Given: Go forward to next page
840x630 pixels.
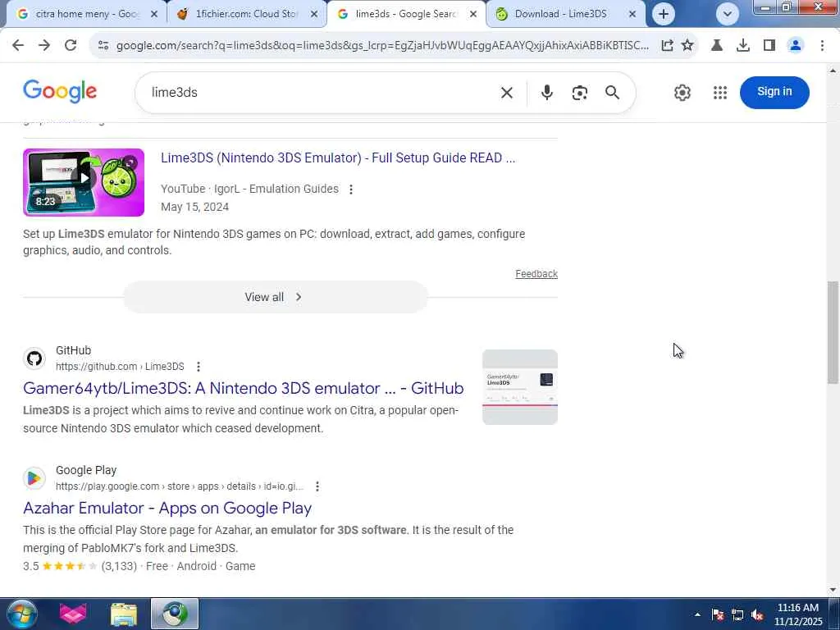Looking at the screenshot, I should (44, 46).
